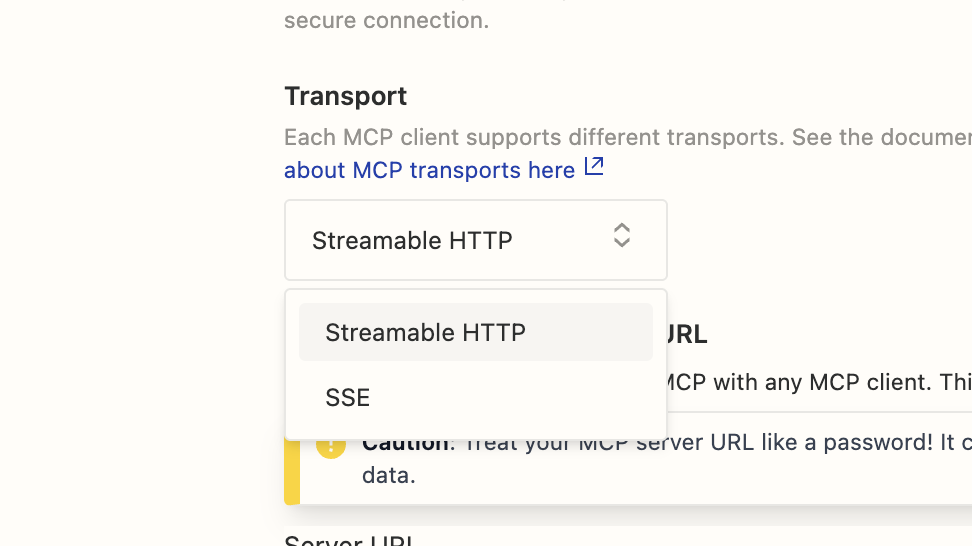
Task: Click the "Server URL" label at bottom
Action: coord(348,541)
